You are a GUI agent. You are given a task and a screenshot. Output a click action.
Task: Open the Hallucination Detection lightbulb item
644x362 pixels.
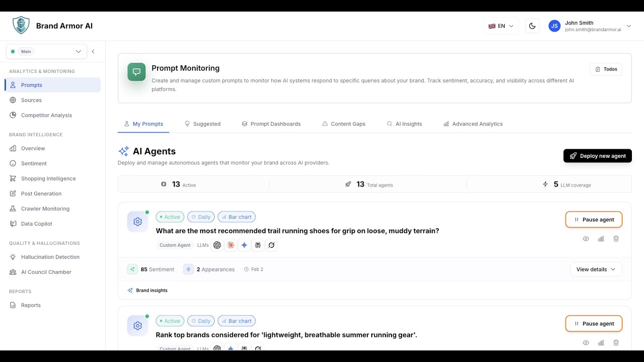13,257
